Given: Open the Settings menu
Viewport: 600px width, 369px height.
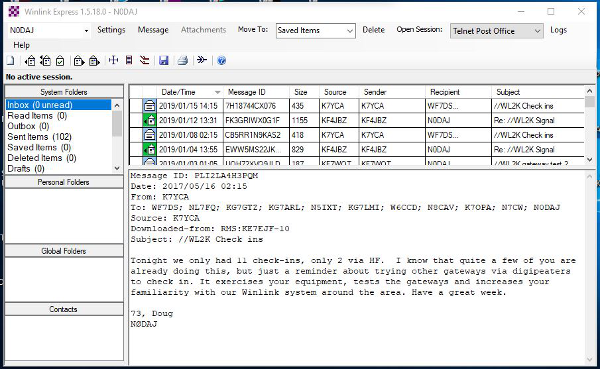Looking at the screenshot, I should (111, 30).
